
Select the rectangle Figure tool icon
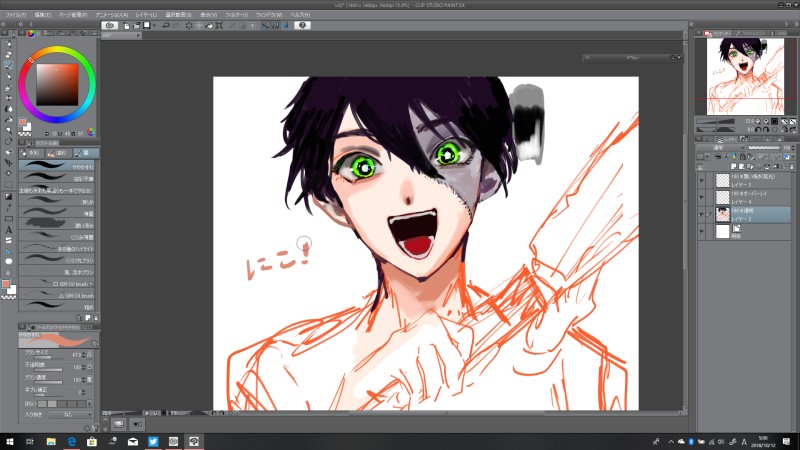9,218
